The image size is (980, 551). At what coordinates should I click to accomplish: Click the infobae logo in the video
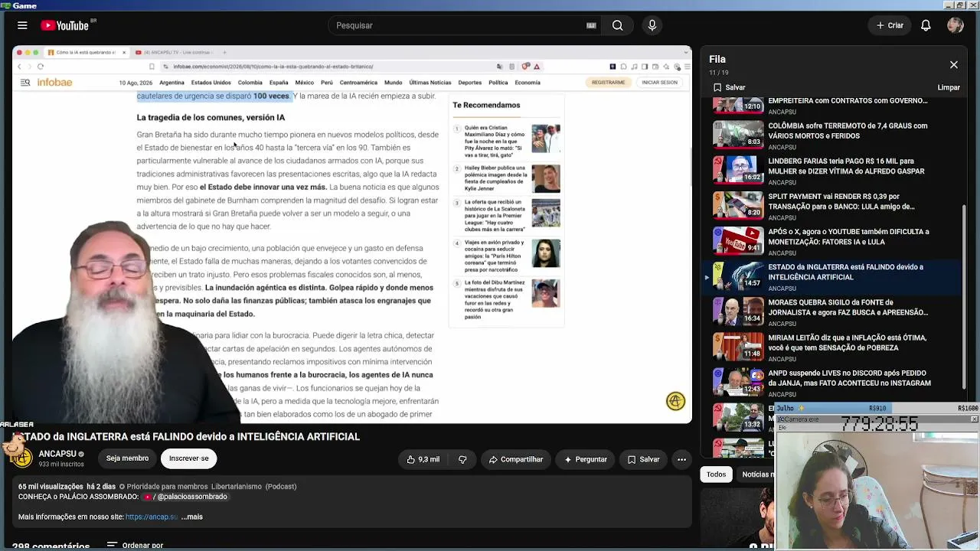pos(54,82)
